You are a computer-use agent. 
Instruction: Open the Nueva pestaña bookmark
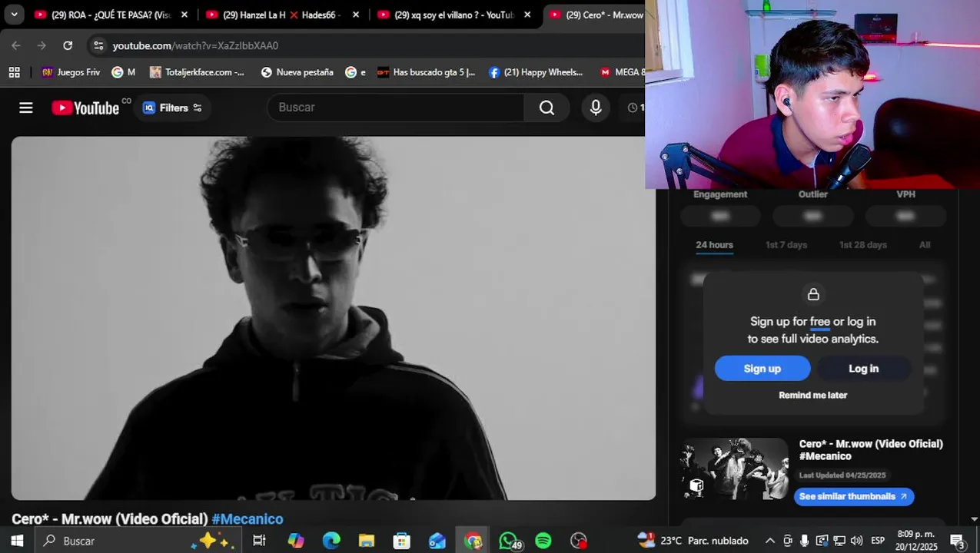click(297, 72)
